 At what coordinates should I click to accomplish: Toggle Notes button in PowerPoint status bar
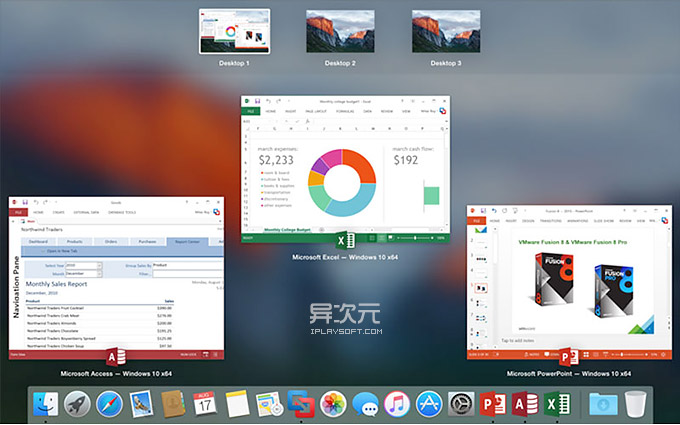(532, 354)
